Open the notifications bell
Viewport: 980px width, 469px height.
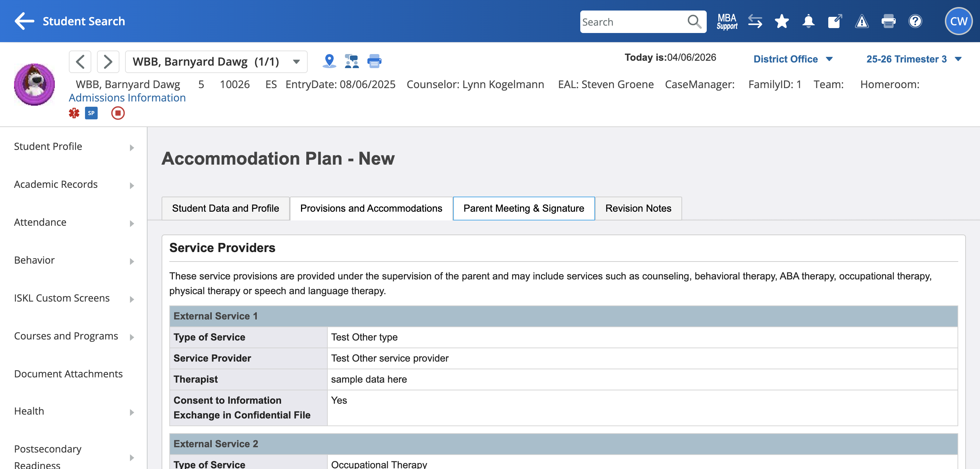pyautogui.click(x=808, y=21)
